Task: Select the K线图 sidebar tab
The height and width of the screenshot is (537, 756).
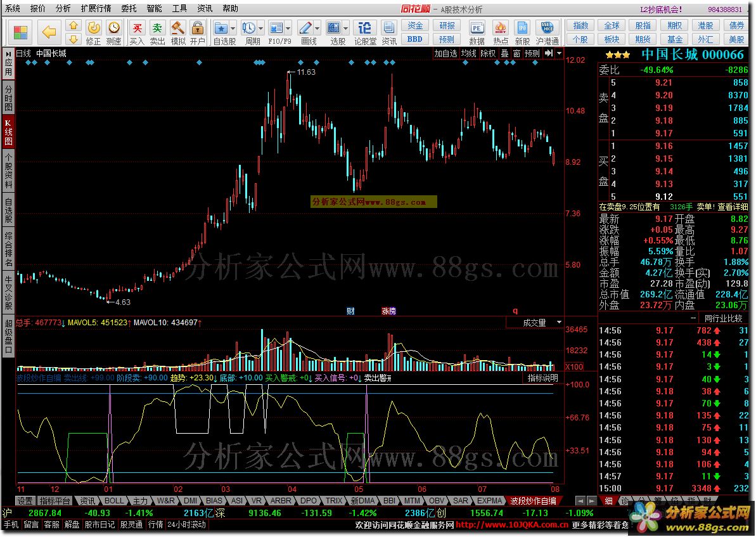Action: (8, 131)
